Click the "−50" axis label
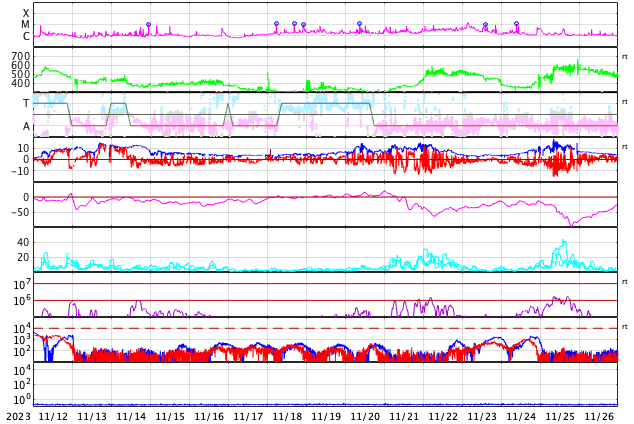This screenshot has width=634, height=424. [x=20, y=212]
